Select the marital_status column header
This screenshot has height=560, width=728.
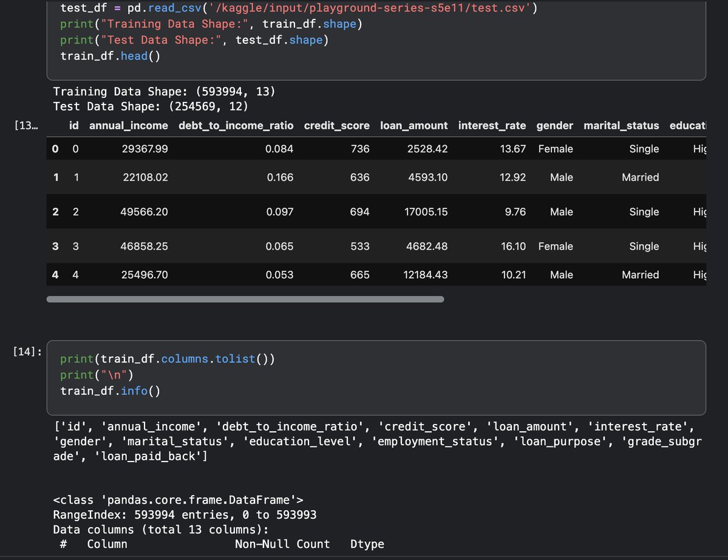tap(621, 126)
